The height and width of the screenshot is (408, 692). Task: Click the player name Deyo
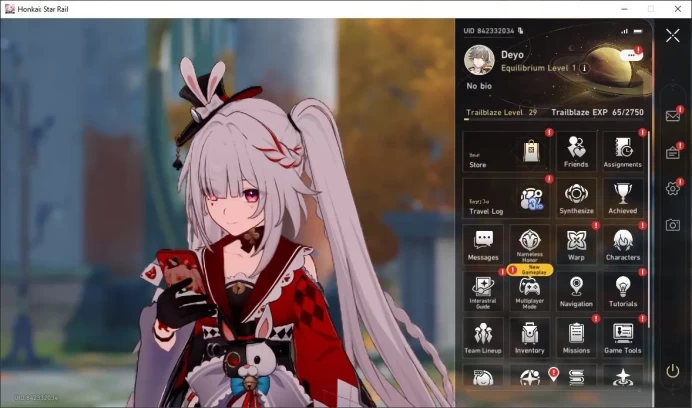click(512, 55)
